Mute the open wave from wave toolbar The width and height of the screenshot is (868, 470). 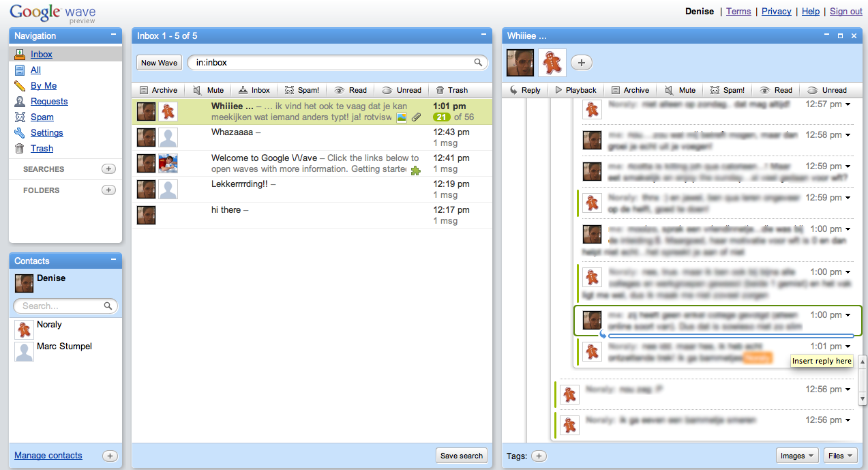[x=680, y=90]
